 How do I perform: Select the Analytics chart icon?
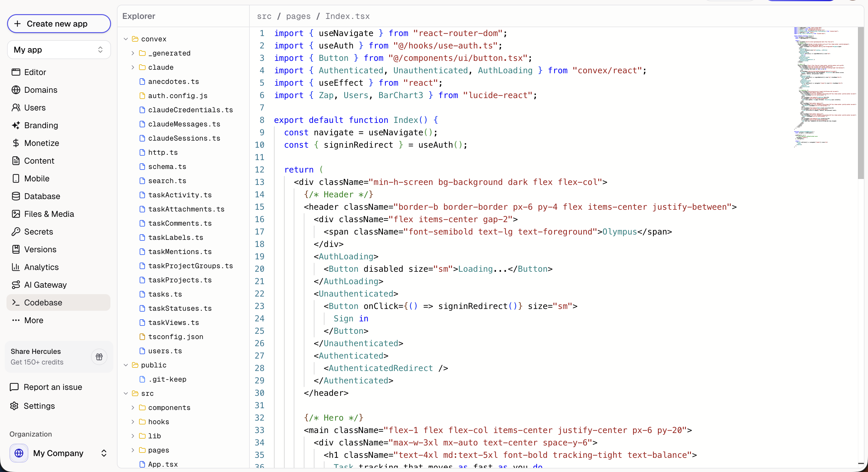coord(16,267)
